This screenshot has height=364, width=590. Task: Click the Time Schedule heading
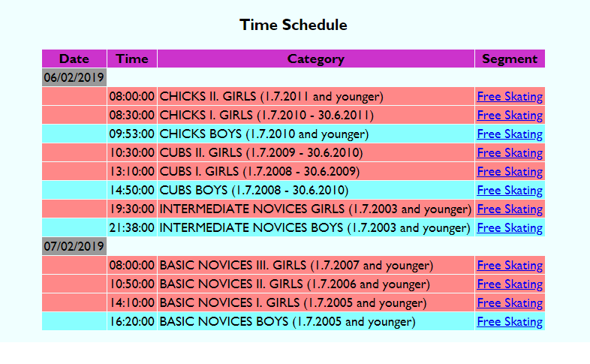(x=293, y=25)
